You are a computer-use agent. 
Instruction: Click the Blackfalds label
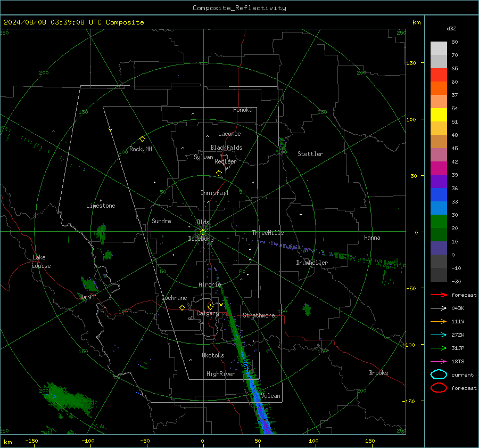(x=226, y=148)
